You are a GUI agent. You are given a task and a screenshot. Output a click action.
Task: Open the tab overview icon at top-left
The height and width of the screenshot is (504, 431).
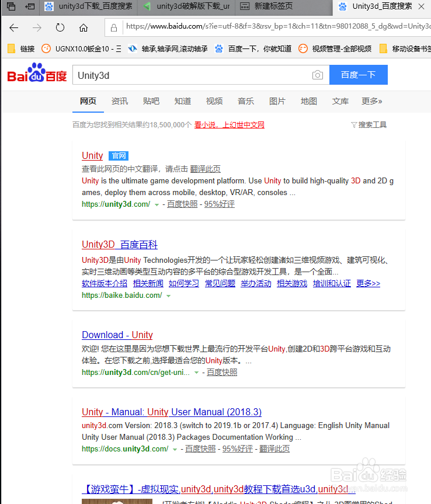pos(11,6)
